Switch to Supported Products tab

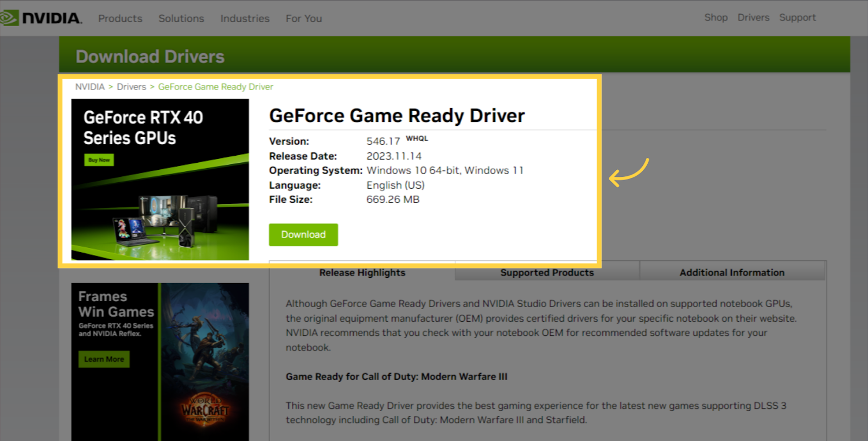pos(547,272)
